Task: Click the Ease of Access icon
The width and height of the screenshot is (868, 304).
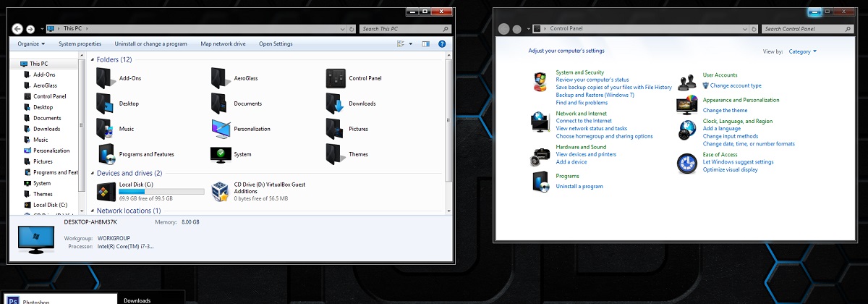Action: (x=686, y=164)
